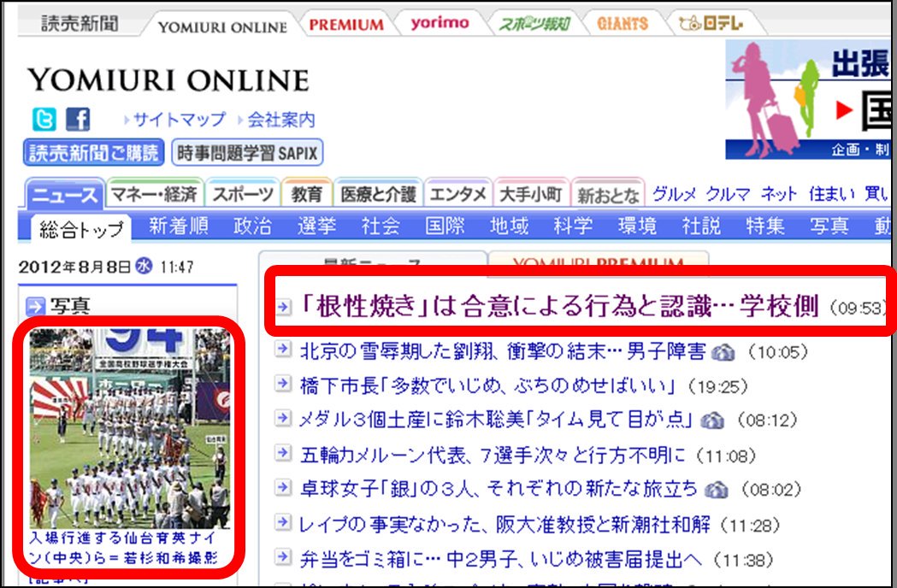Open the GIANTS tab
Viewport: 897px width, 588px height.
click(x=623, y=23)
